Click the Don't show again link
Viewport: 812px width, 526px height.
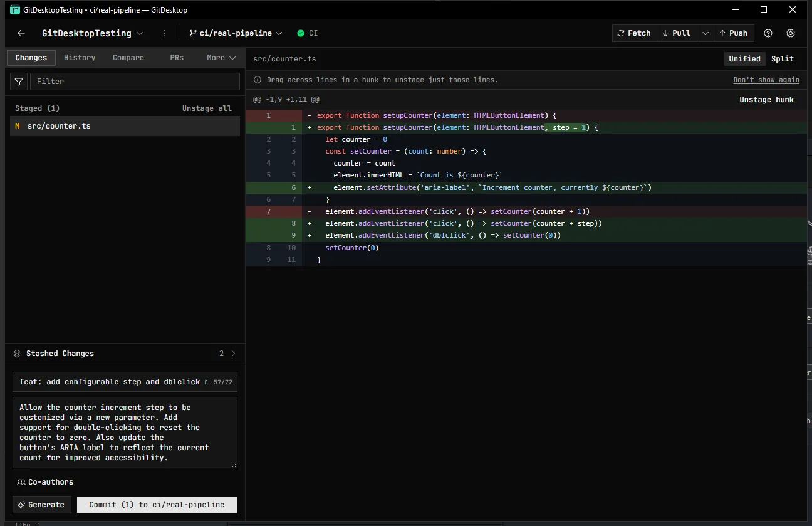point(766,80)
